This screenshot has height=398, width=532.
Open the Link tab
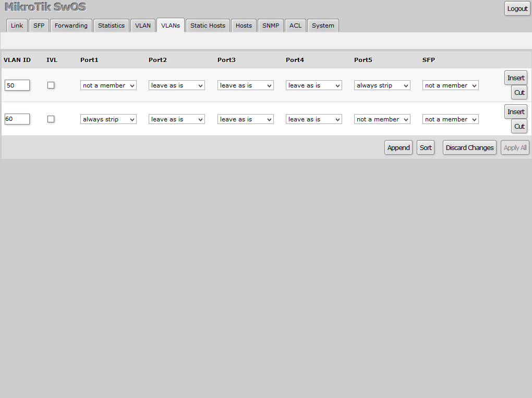coord(17,26)
